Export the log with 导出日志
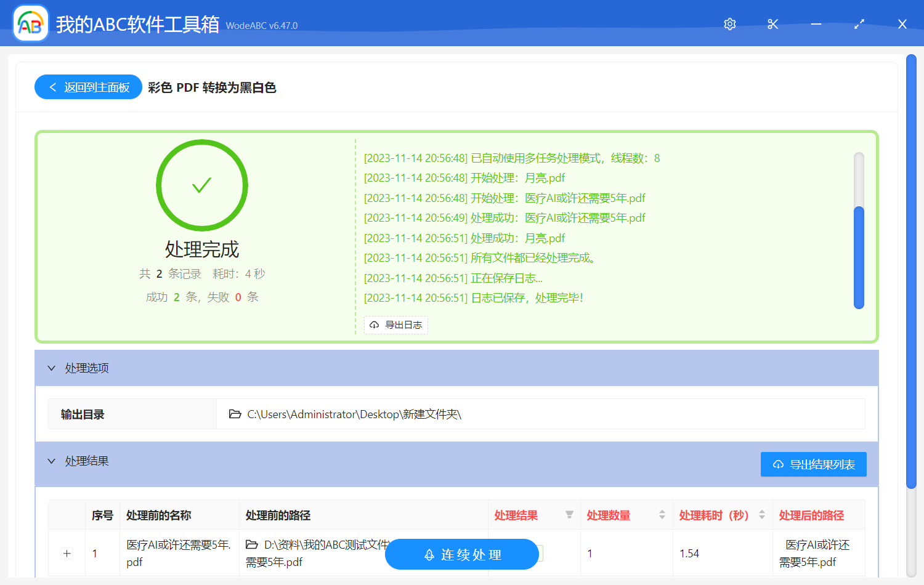 396,325
